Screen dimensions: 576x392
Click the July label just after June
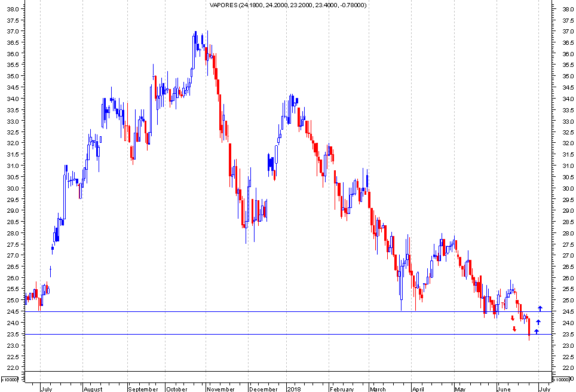click(x=545, y=389)
